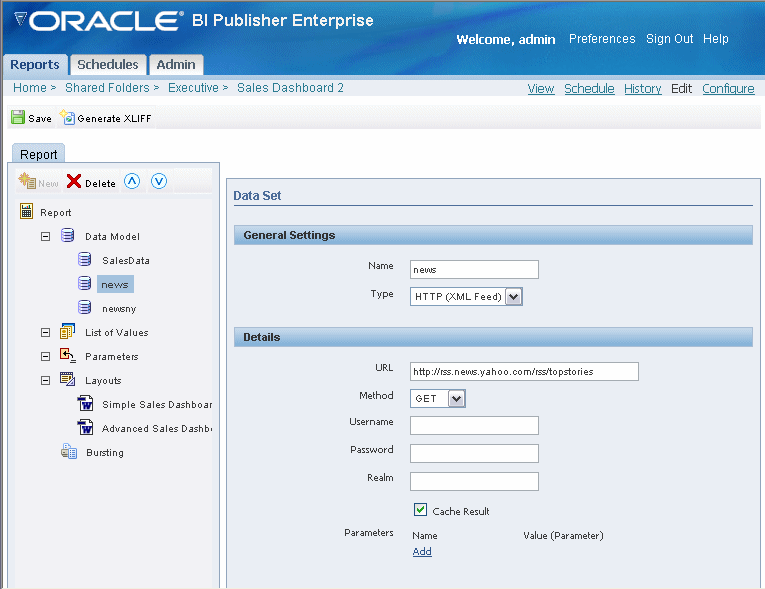Click the Report calculator icon
765x589 pixels.
click(26, 211)
